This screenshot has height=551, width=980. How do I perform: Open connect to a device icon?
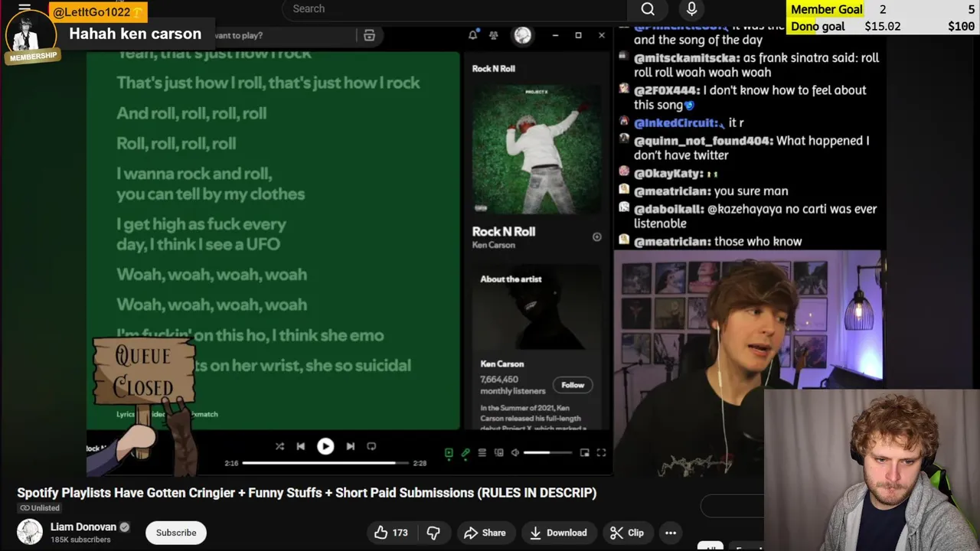[499, 453]
